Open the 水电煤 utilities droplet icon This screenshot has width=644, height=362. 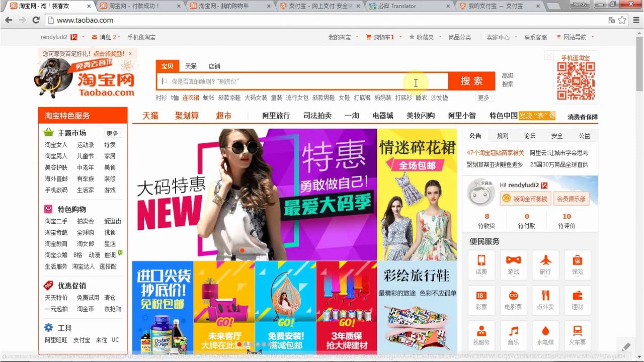click(x=545, y=335)
